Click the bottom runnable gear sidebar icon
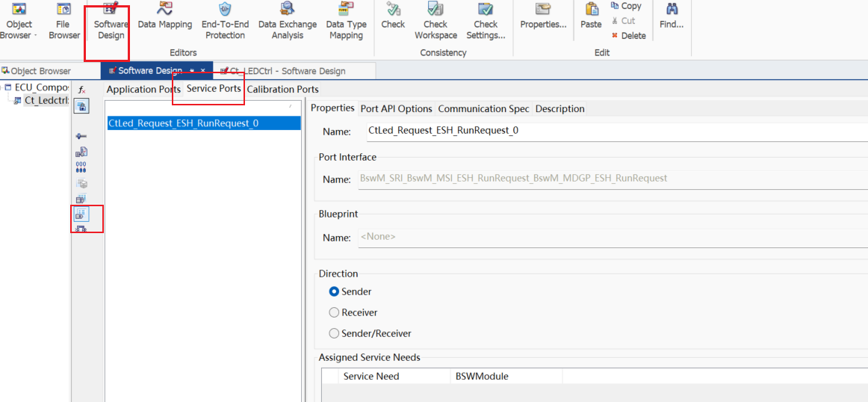The image size is (868, 402). pyautogui.click(x=81, y=229)
